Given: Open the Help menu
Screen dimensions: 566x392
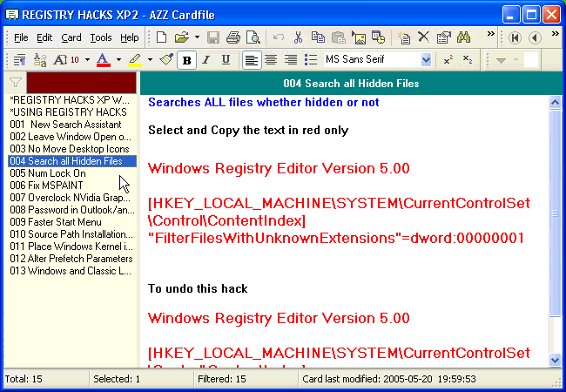Looking at the screenshot, I should (x=129, y=37).
